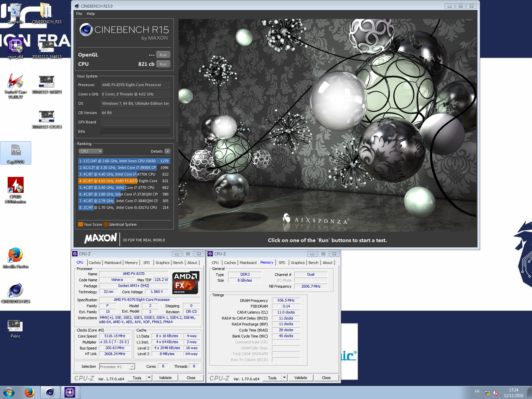Screen dimensions: 532x399
Task: Click the Cinebench title bar logo icon
Action: 77,6
